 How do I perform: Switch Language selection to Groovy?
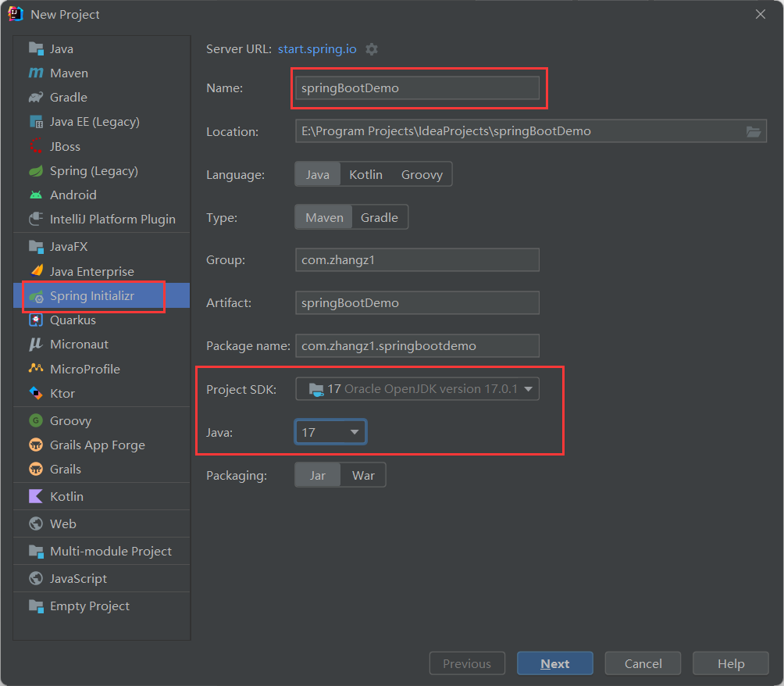coord(422,173)
